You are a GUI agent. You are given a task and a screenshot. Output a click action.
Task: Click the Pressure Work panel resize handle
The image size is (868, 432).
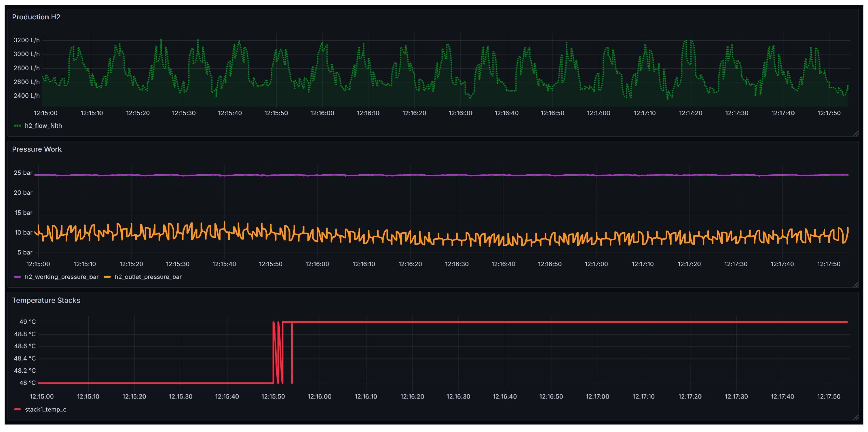tap(856, 285)
